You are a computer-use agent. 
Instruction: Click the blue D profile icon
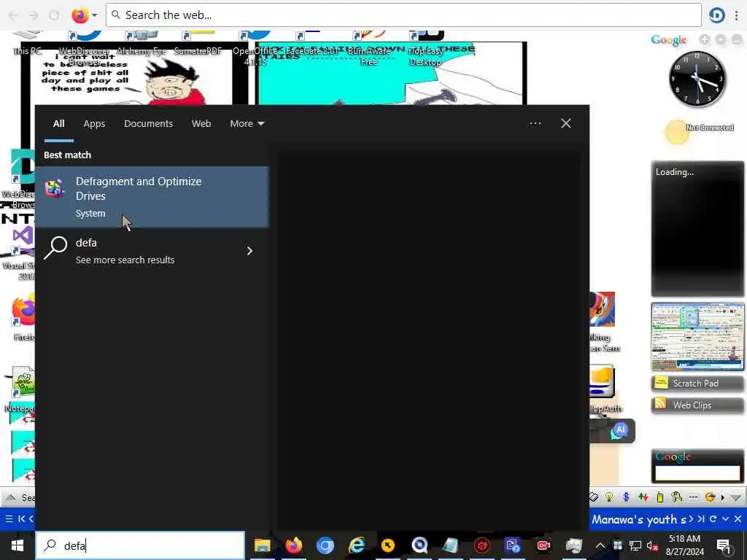tap(717, 15)
